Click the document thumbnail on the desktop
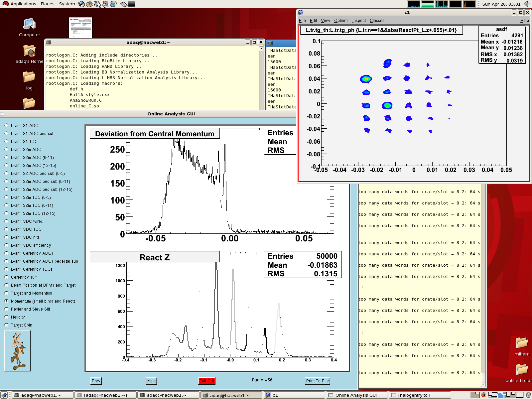Image resolution: width=532 pixels, height=399 pixels. [80, 28]
